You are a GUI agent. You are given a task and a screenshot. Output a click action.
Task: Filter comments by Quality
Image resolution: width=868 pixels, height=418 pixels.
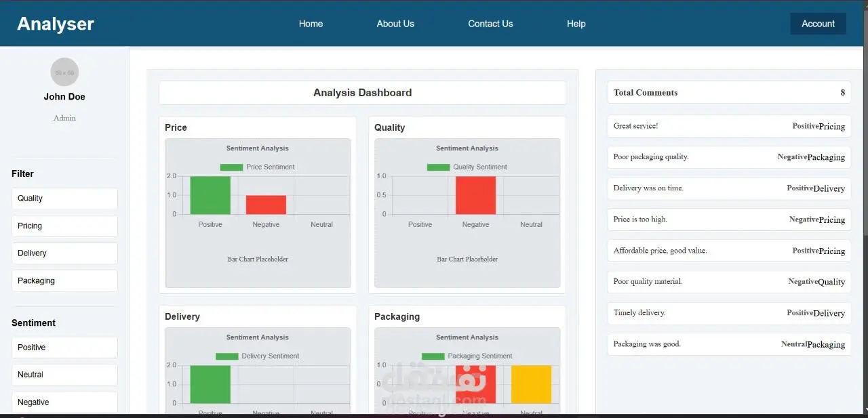click(x=64, y=198)
